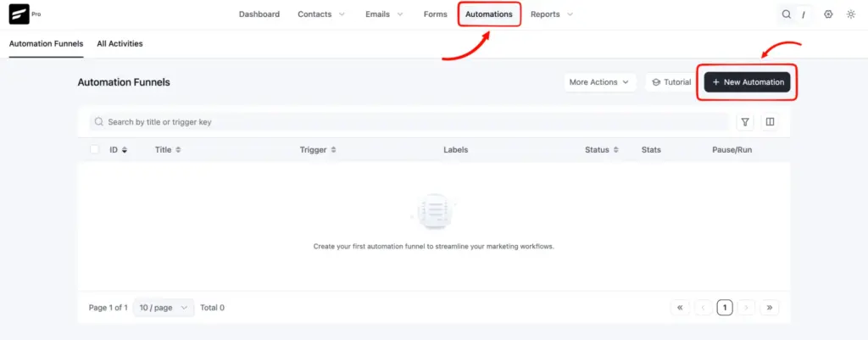Viewport: 868px width, 340px height.
Task: Click the FluentCRM Pro logo
Action: coord(25,14)
